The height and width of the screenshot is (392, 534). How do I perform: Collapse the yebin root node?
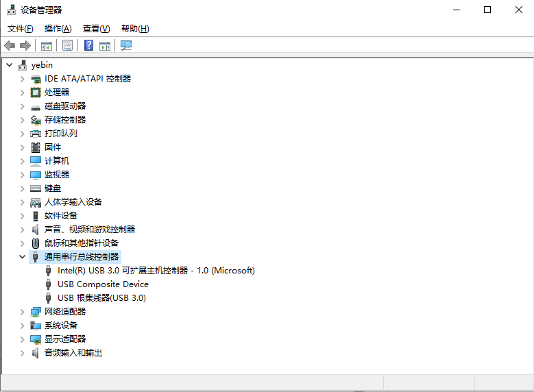9,65
